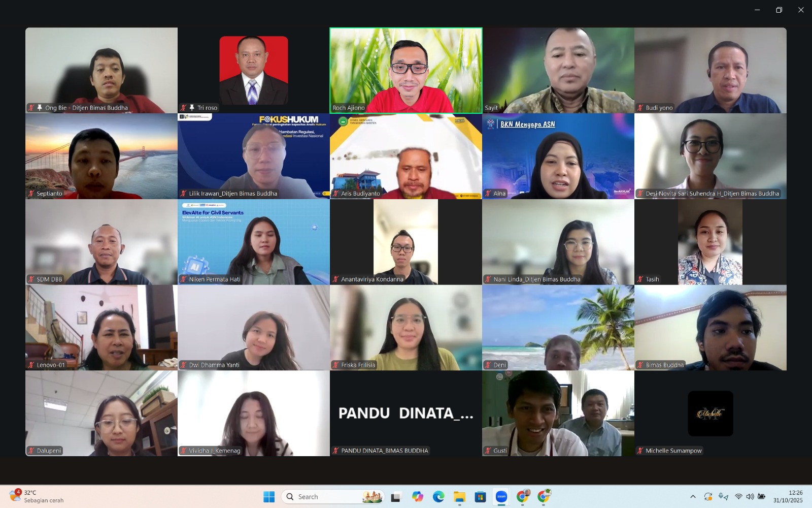
Task: Toggle the pin icon on Tri roso's tile
Action: click(192, 108)
